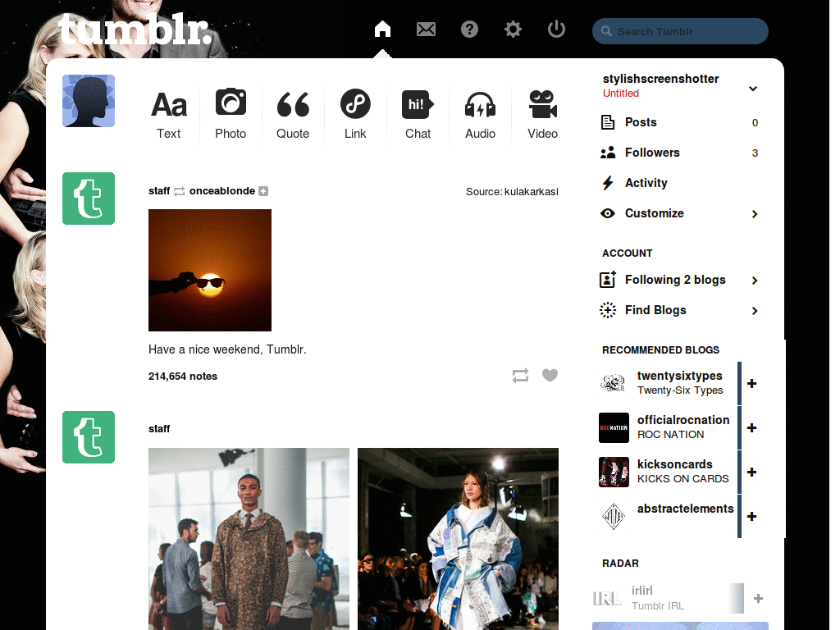The image size is (840, 630).
Task: Follow officialrocnation using its plus button
Action: [751, 427]
